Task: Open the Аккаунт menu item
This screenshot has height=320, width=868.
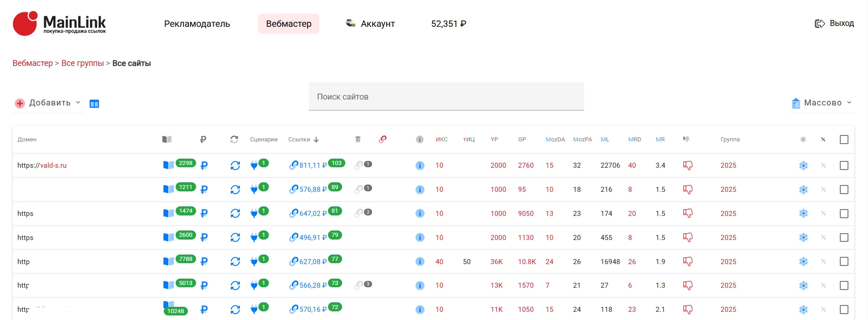Action: coord(377,24)
